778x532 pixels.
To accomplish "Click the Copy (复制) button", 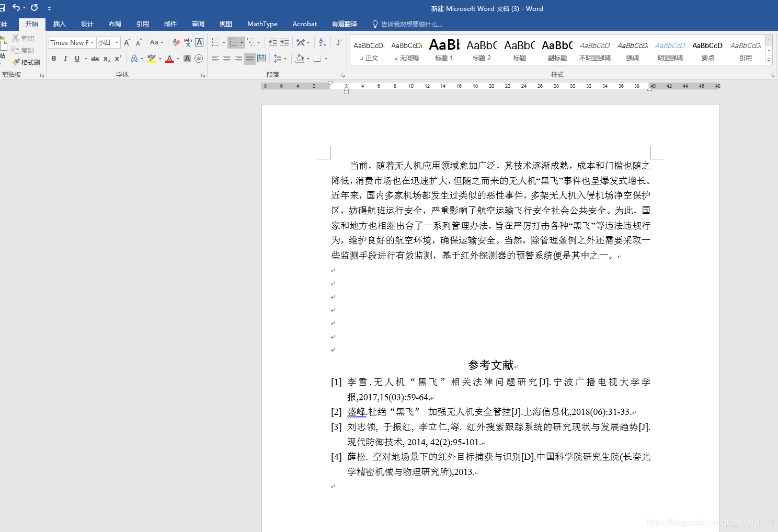I will 23,51.
